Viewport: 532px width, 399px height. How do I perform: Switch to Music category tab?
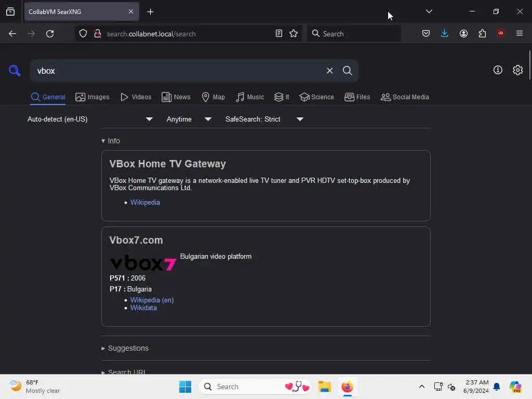coord(250,97)
